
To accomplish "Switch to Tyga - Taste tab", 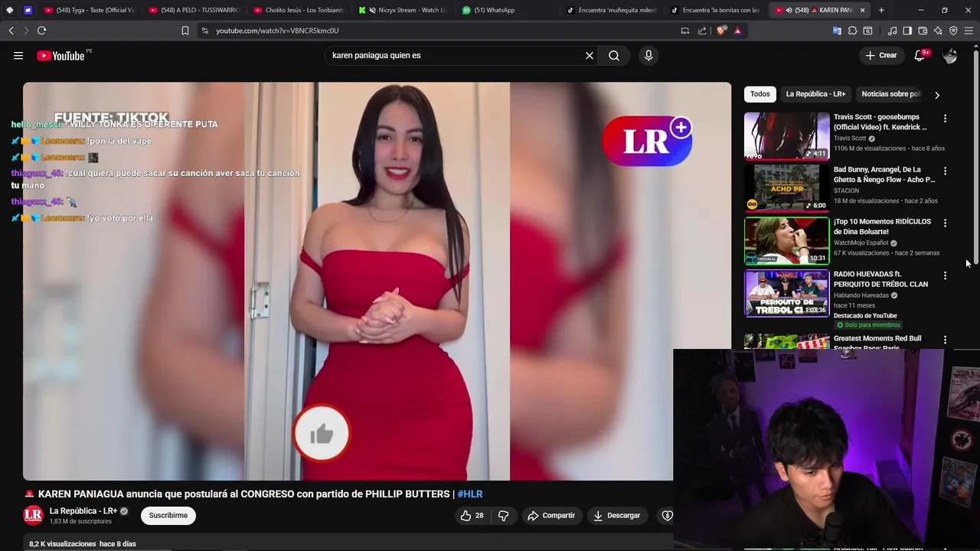I will point(89,10).
